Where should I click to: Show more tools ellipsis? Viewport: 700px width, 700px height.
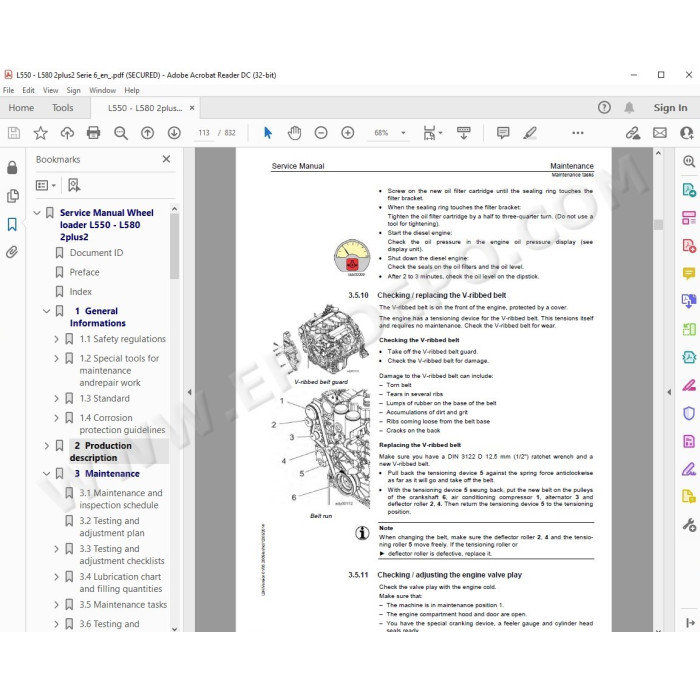pos(578,133)
